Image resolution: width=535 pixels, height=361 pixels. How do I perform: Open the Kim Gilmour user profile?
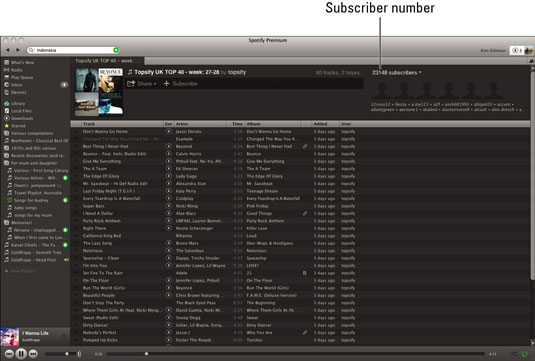tap(493, 50)
